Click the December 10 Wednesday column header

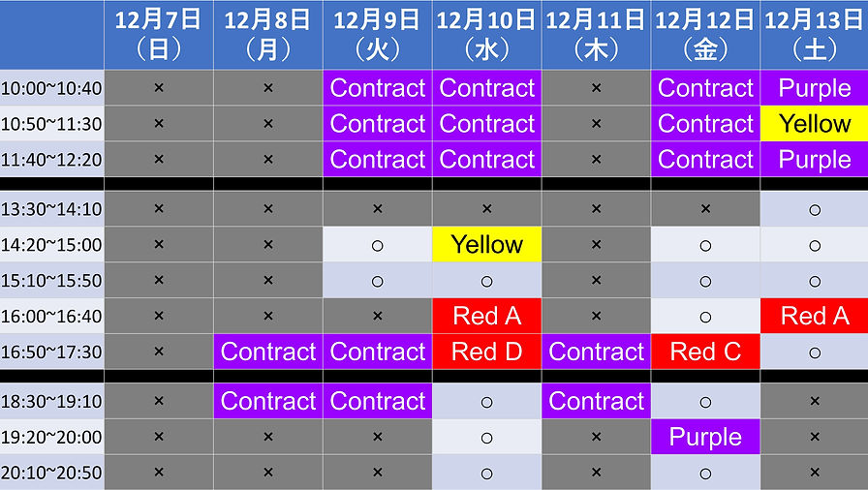(x=486, y=34)
